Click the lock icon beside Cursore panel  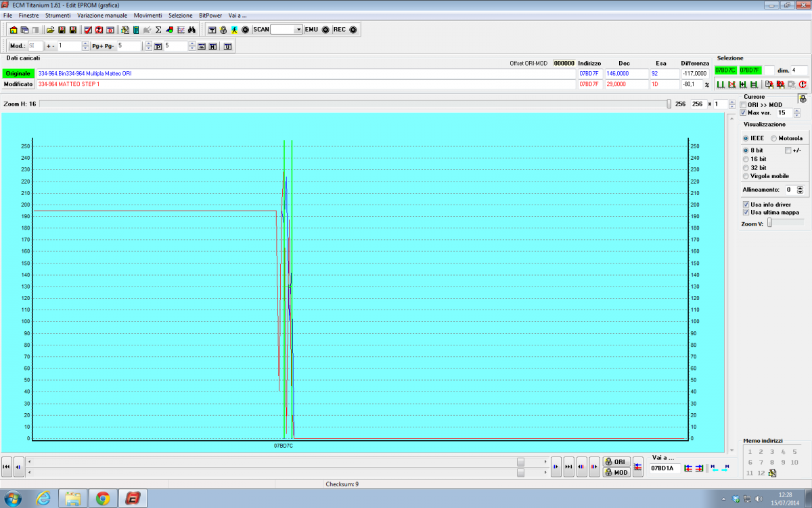[x=803, y=98]
